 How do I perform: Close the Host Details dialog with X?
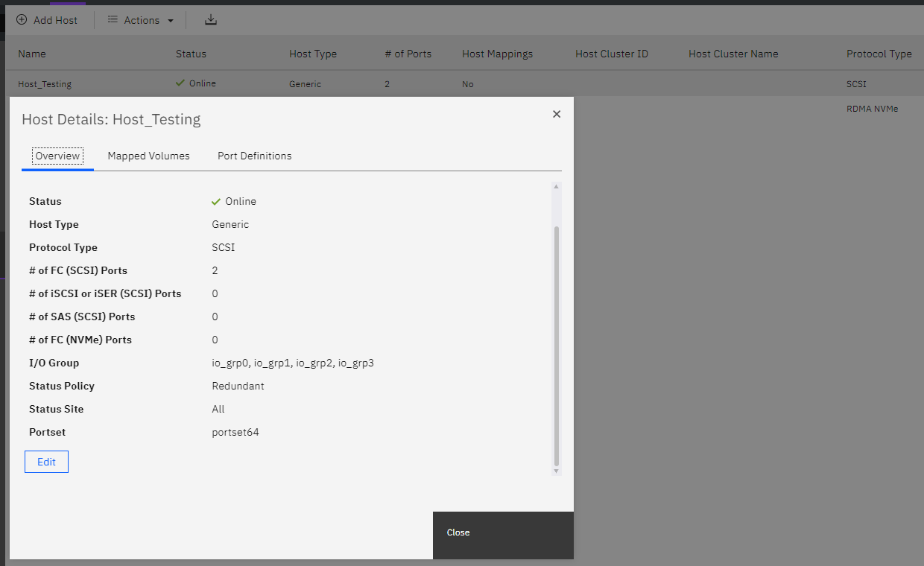point(556,114)
